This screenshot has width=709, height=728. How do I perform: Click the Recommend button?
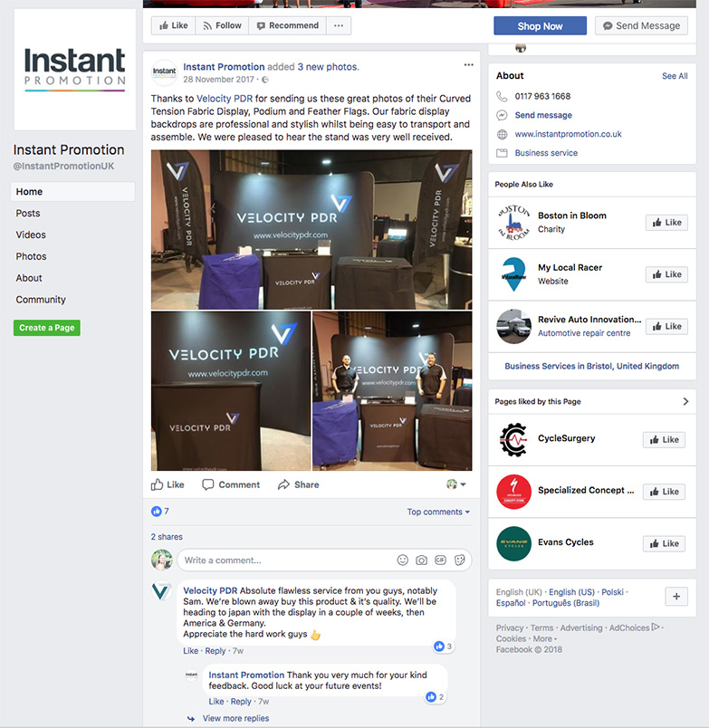287,25
